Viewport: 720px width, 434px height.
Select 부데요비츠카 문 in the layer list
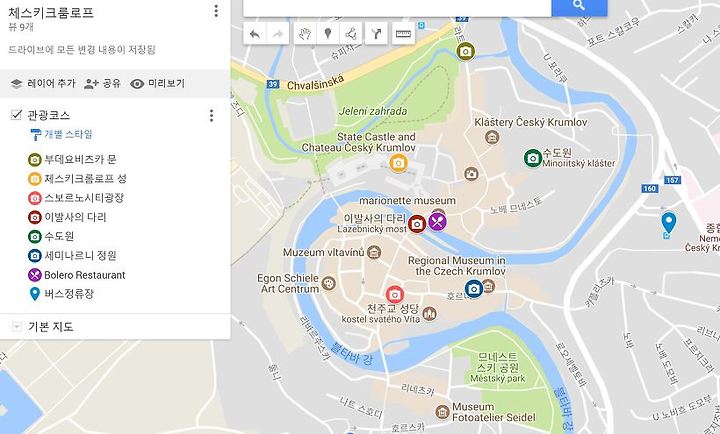point(72,159)
